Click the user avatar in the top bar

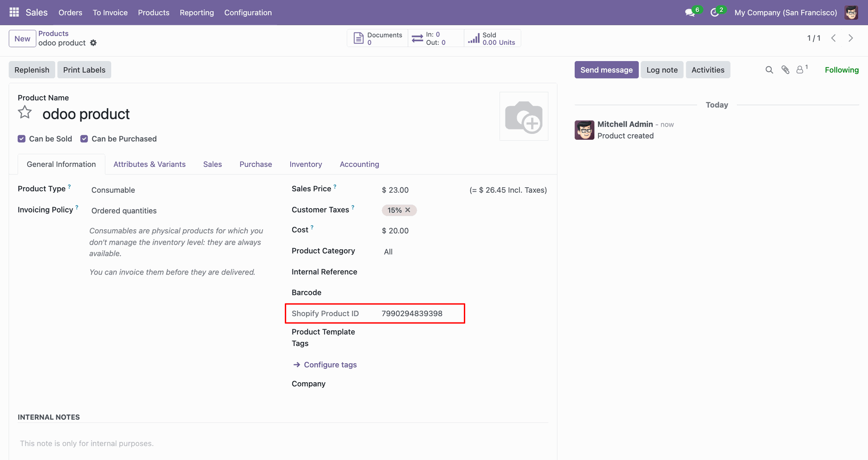coord(851,13)
